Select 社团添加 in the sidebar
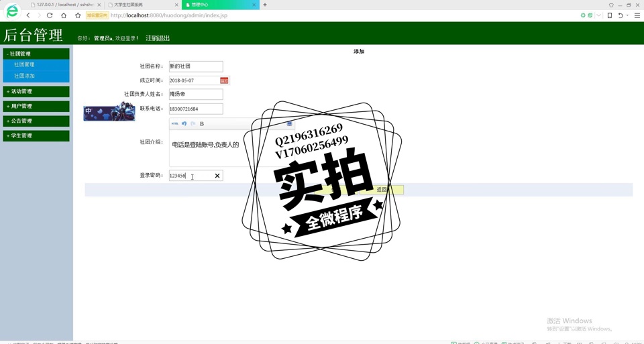The image size is (644, 344). [25, 76]
